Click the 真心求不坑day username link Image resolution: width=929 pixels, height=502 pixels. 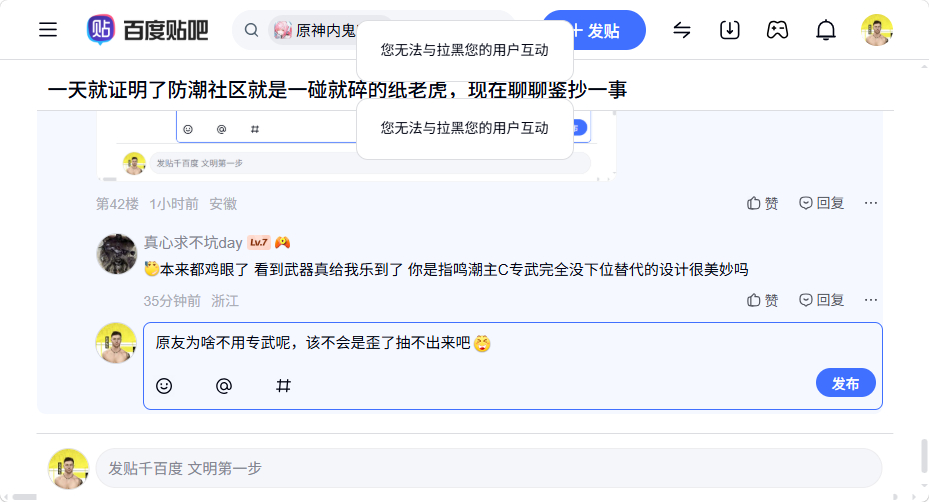point(193,242)
